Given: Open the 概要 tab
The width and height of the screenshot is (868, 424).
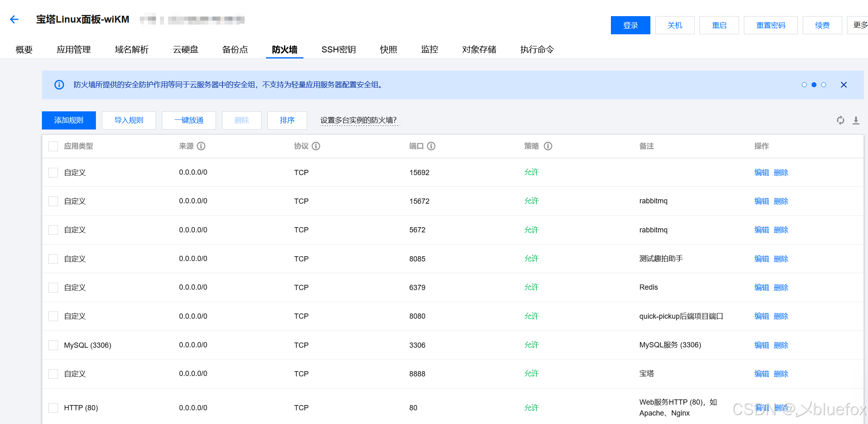Looking at the screenshot, I should tap(24, 50).
